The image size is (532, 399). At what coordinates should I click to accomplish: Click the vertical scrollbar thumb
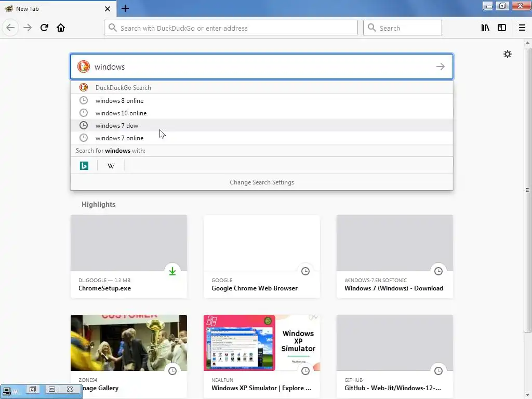pyautogui.click(x=527, y=190)
